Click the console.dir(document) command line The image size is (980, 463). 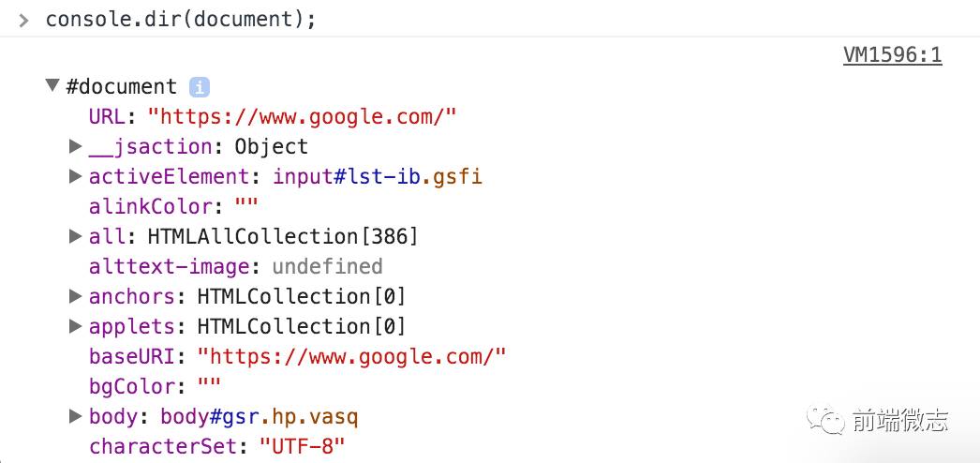pyautogui.click(x=181, y=20)
